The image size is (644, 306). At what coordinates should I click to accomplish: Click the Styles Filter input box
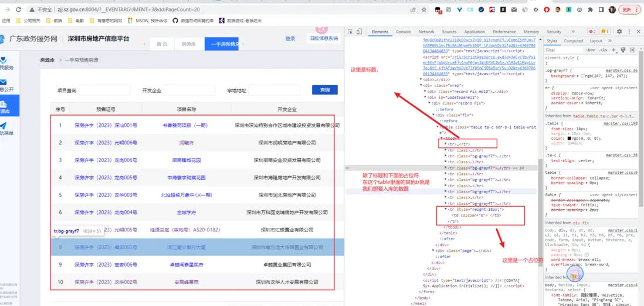click(x=564, y=50)
